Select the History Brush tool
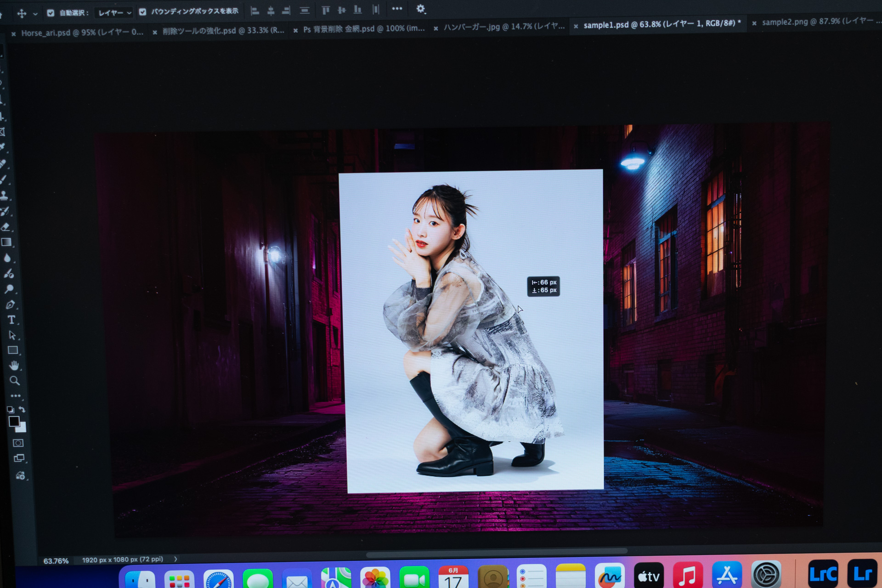This screenshot has width=882, height=588. [x=5, y=211]
